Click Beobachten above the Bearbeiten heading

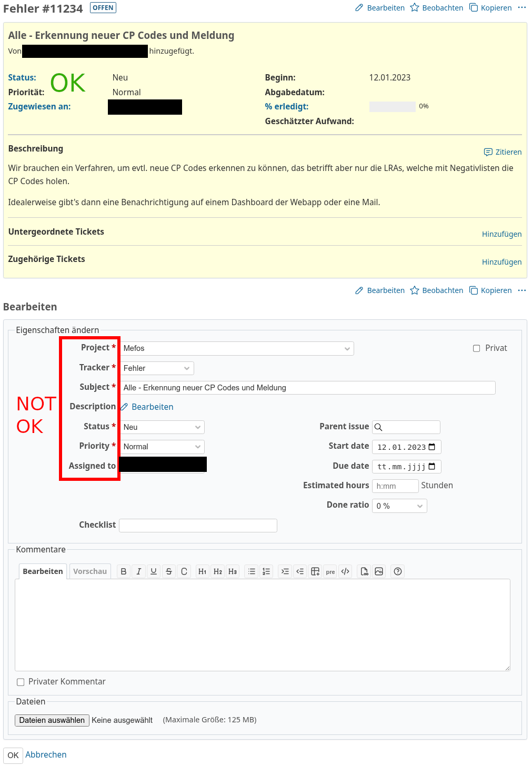pos(437,290)
